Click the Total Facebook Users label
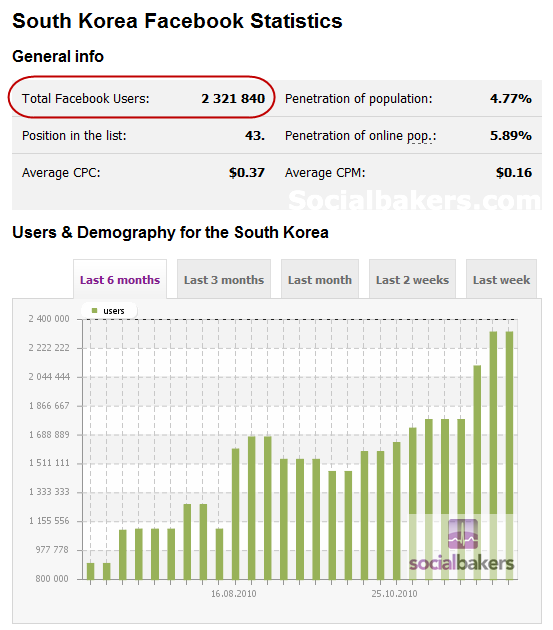 pos(86,98)
